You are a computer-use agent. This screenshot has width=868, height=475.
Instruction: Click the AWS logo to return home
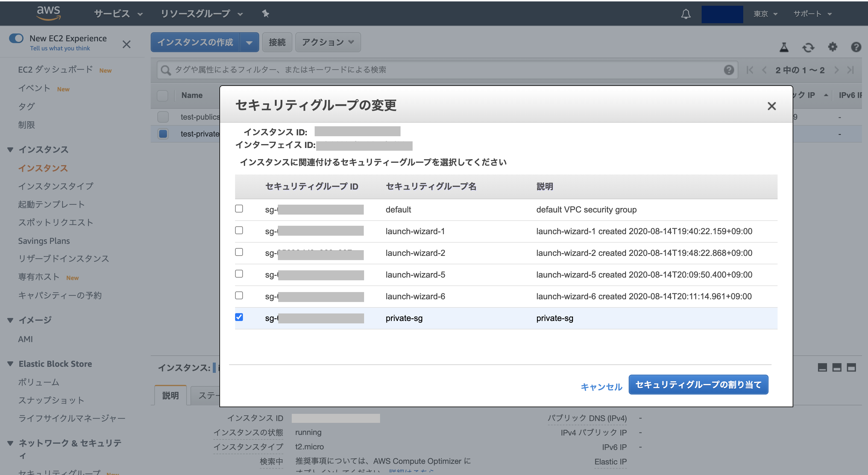pos(48,13)
